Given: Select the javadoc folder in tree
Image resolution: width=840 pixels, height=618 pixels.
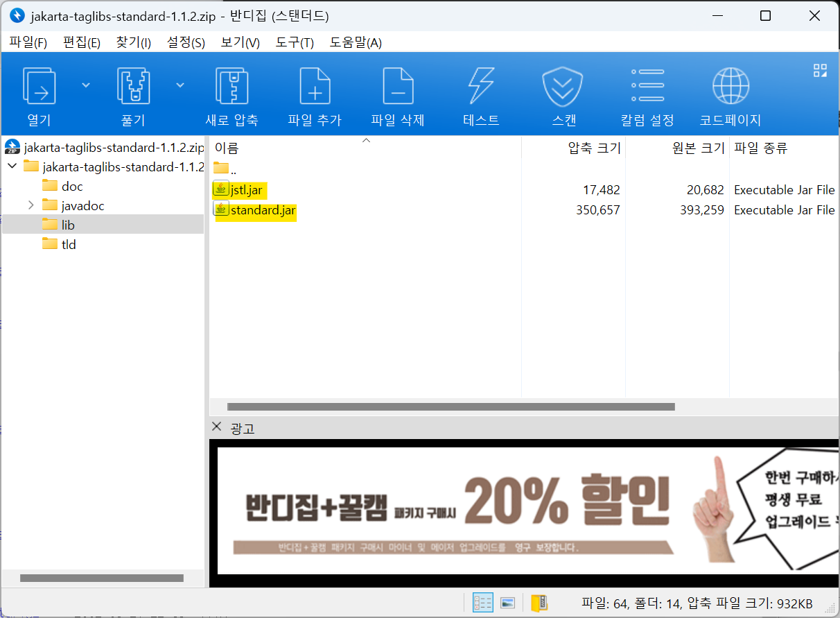Looking at the screenshot, I should point(73,205).
